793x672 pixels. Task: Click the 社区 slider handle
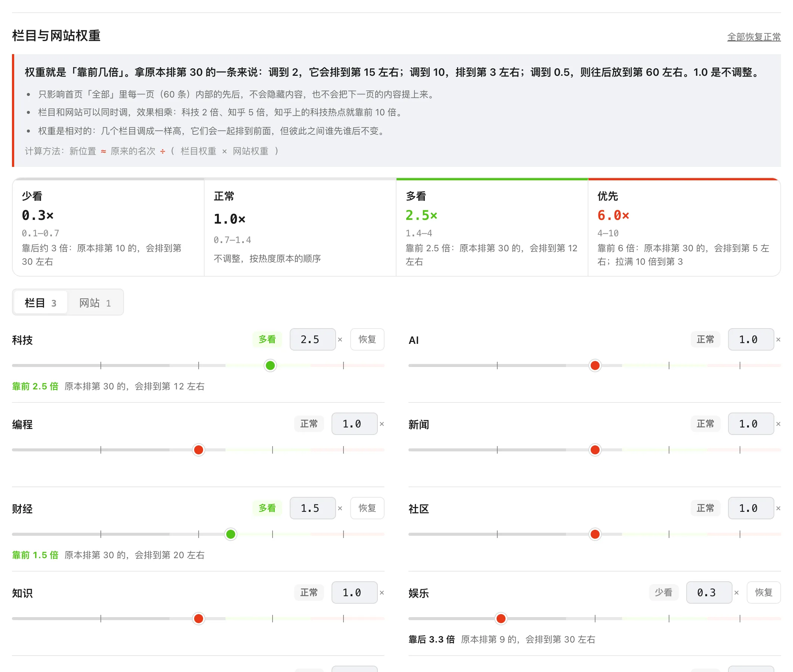(x=594, y=534)
